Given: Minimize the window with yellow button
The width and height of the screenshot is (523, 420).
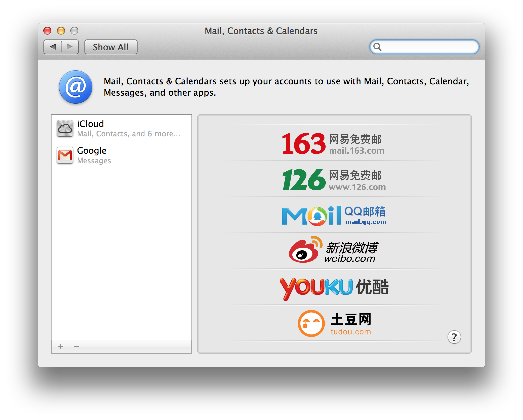Looking at the screenshot, I should pos(61,31).
